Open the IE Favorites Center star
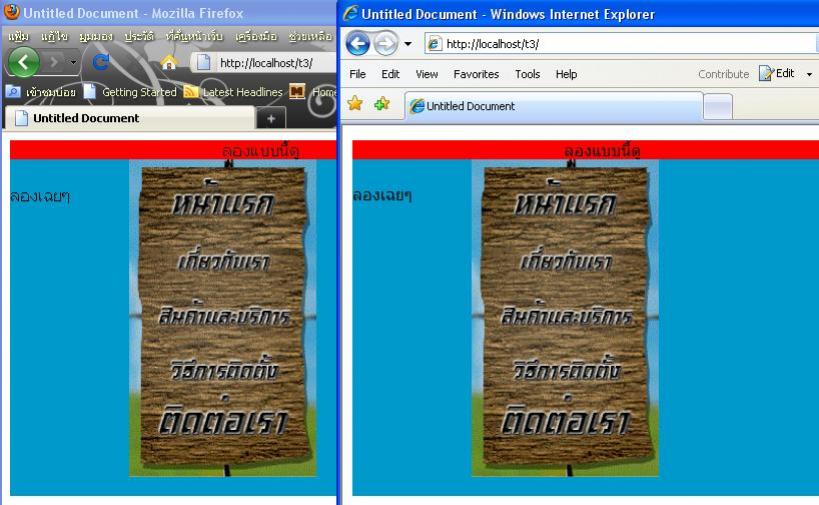819x505 pixels. pos(355,105)
